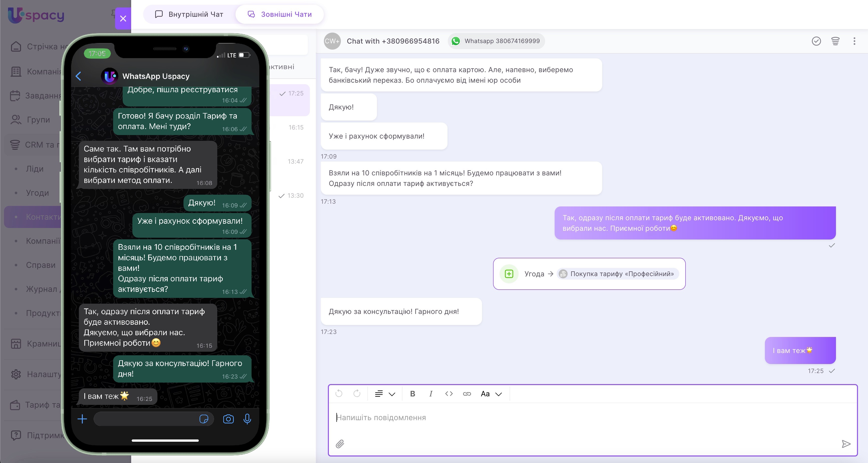The image size is (868, 463).
Task: Insert code block with brackets icon
Action: click(x=449, y=394)
